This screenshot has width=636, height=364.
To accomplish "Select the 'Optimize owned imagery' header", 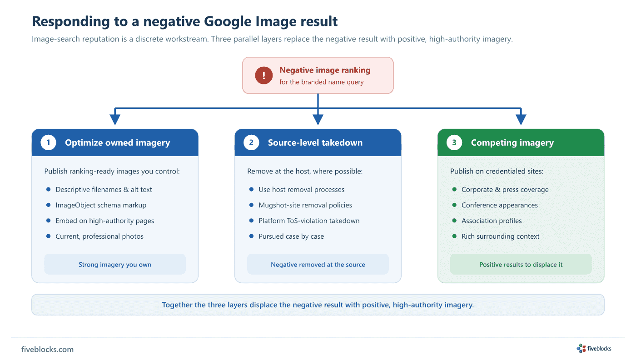I will 115,143.
